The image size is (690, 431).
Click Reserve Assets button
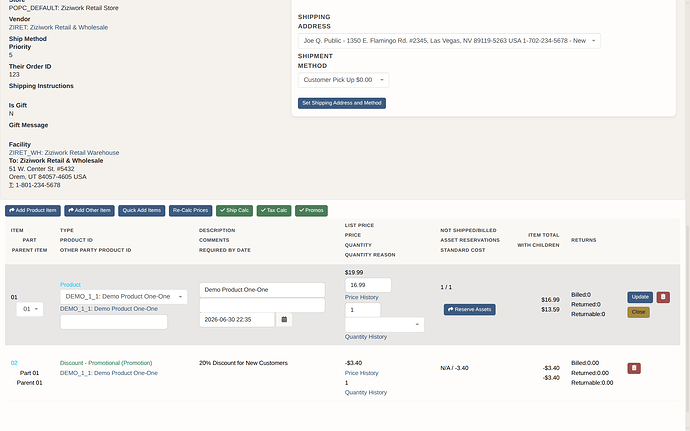[470, 309]
